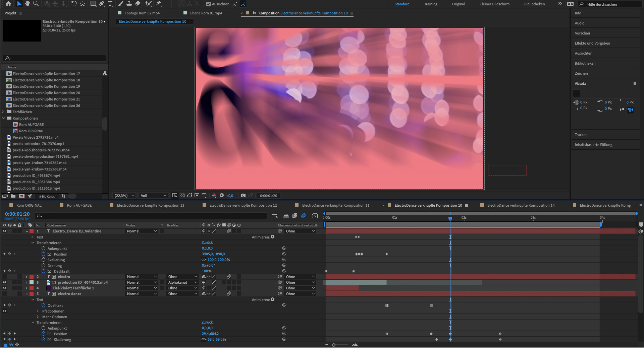Screen dimensions: 644x348
Task: Toggle the transparency grid icon in viewer
Action: (182, 196)
